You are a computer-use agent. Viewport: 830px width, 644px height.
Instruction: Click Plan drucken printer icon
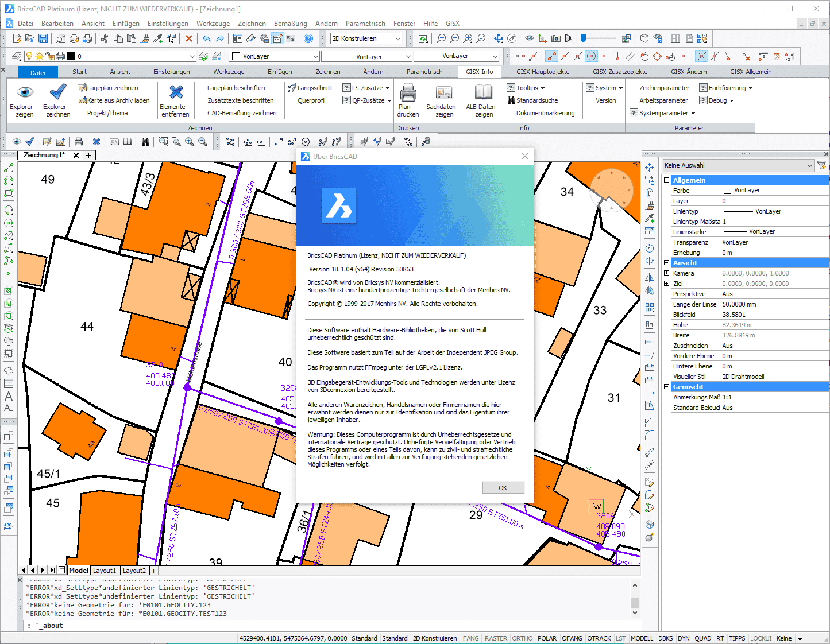pyautogui.click(x=408, y=92)
